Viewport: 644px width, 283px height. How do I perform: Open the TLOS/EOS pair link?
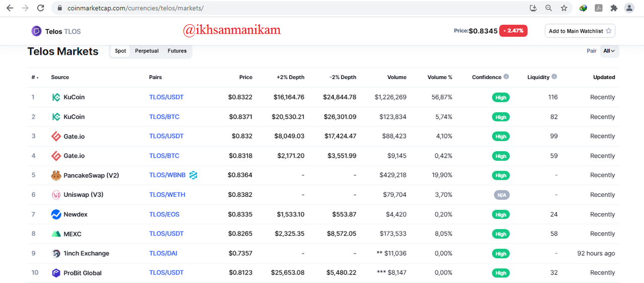pyautogui.click(x=164, y=215)
